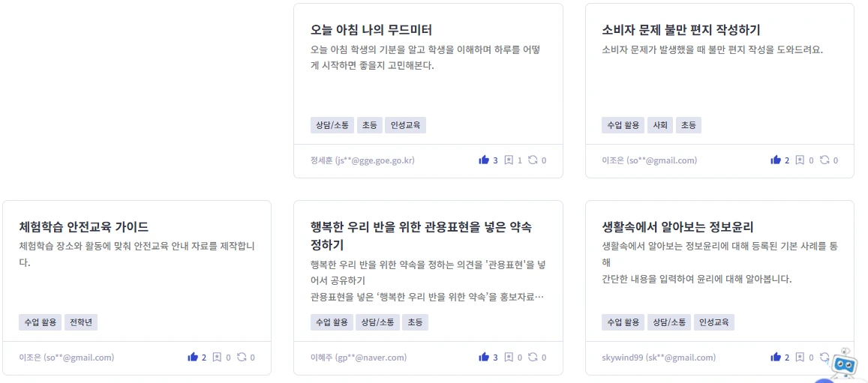Screen dimensions: 868x383
Task: Click the 전학년 tag on 체험학습 card
Action: 81,322
